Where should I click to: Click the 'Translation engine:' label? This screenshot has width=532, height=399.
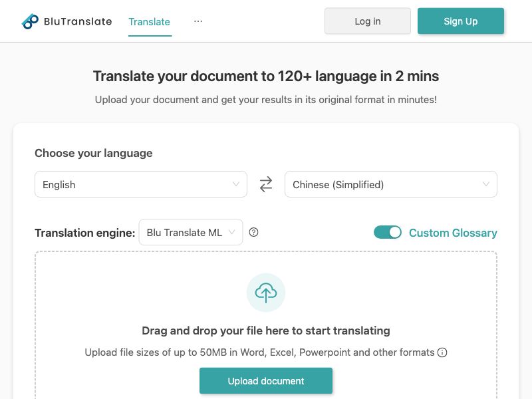click(85, 233)
